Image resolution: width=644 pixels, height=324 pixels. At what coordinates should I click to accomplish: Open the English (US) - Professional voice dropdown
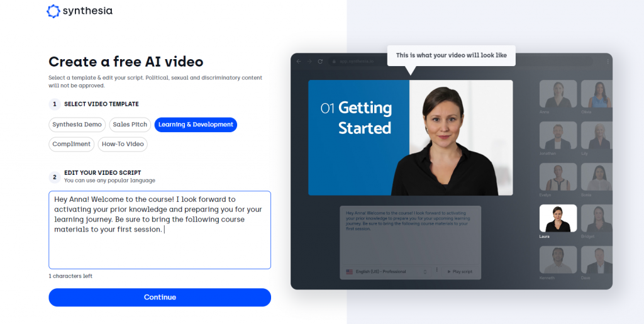[387, 271]
